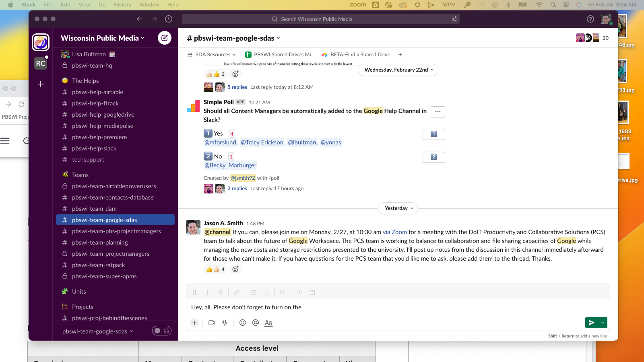Open the pbswi-help-googledrive channel
Viewport: 644px width, 362px height.
coord(103,115)
